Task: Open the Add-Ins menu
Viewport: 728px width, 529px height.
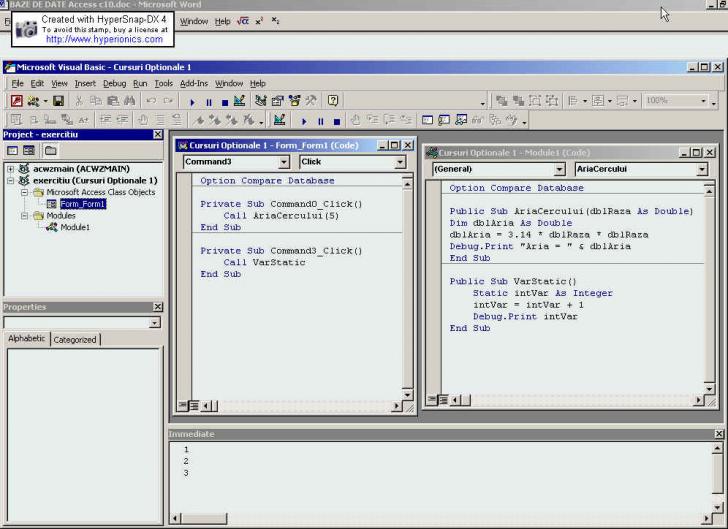Action: click(194, 84)
